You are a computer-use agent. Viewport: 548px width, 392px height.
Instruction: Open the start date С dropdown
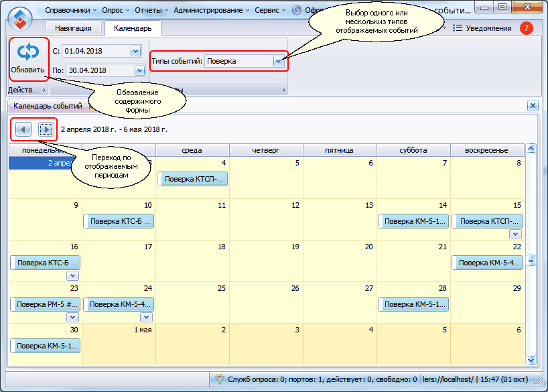[x=135, y=51]
